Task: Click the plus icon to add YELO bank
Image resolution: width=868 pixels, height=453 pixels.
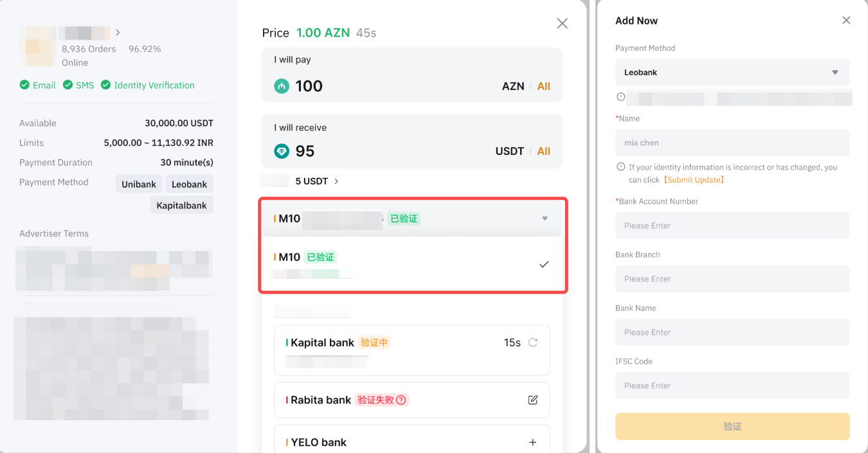Action: click(532, 442)
